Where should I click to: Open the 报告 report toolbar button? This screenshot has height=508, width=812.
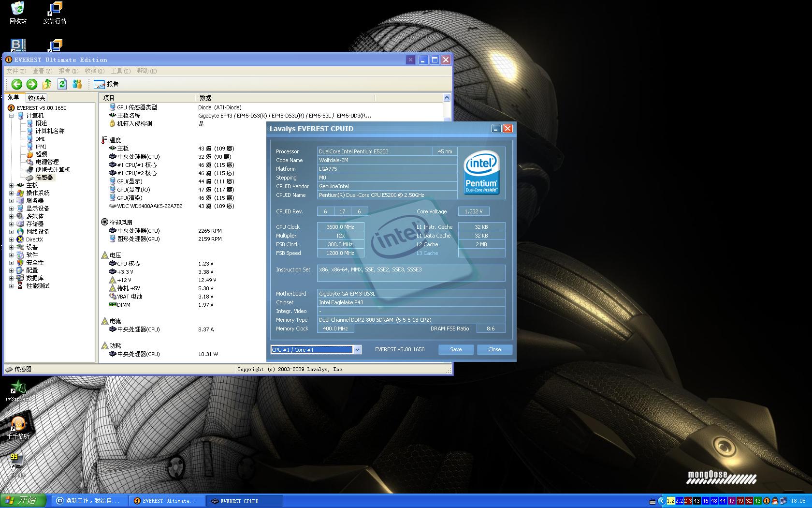click(106, 84)
